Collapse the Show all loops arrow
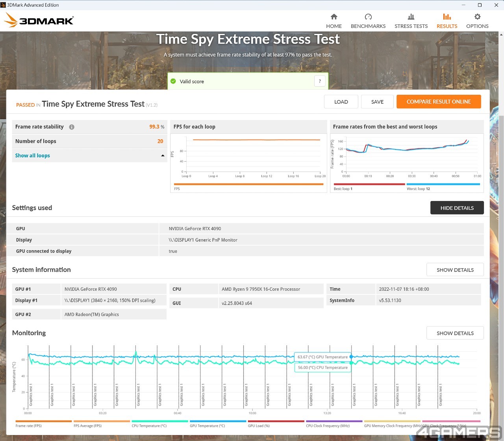Image resolution: width=504 pixels, height=441 pixels. (x=163, y=156)
